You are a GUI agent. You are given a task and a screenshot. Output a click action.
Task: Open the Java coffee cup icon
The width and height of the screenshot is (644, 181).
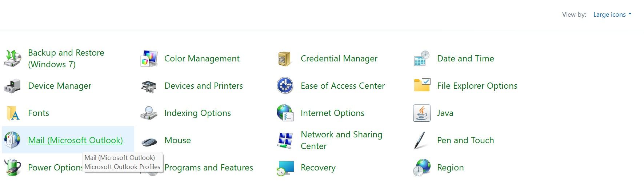tap(422, 113)
